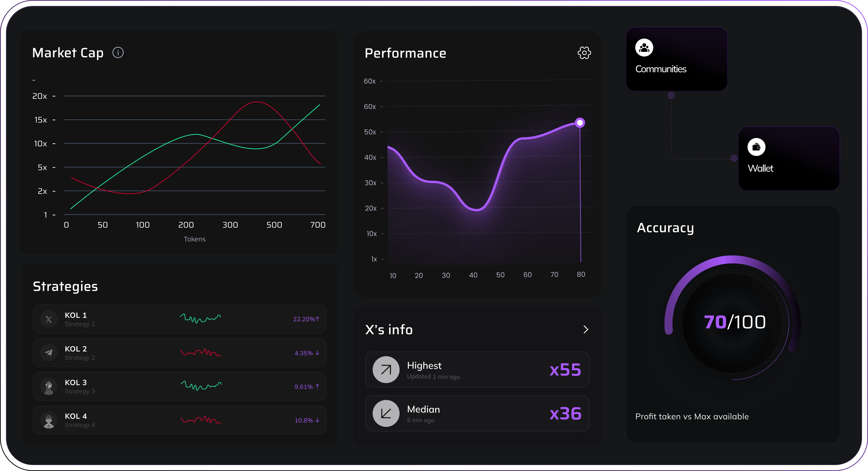Click KOL 3 green sparkline chart
Screen dimensions: 868x471
(x=201, y=386)
